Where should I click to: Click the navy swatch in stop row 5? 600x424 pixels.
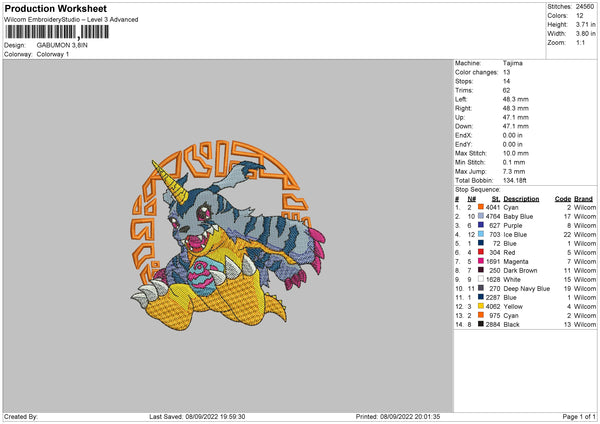point(481,243)
